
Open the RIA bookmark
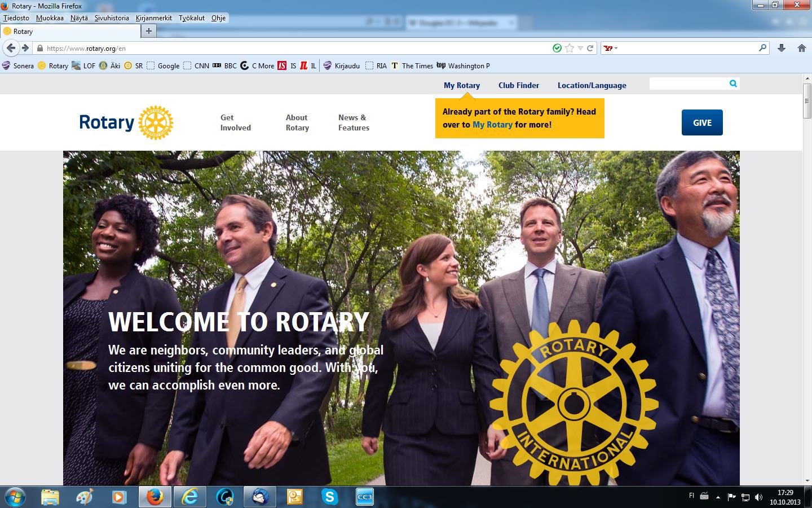[376, 65]
